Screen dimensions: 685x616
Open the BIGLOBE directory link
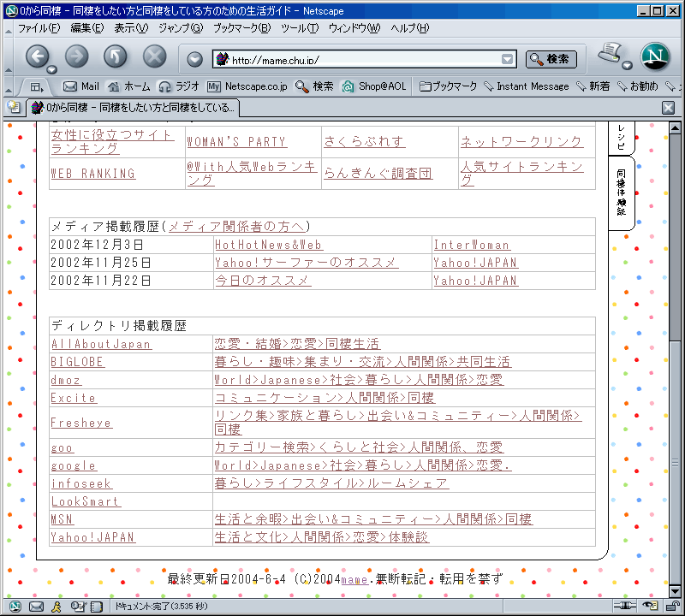77,362
